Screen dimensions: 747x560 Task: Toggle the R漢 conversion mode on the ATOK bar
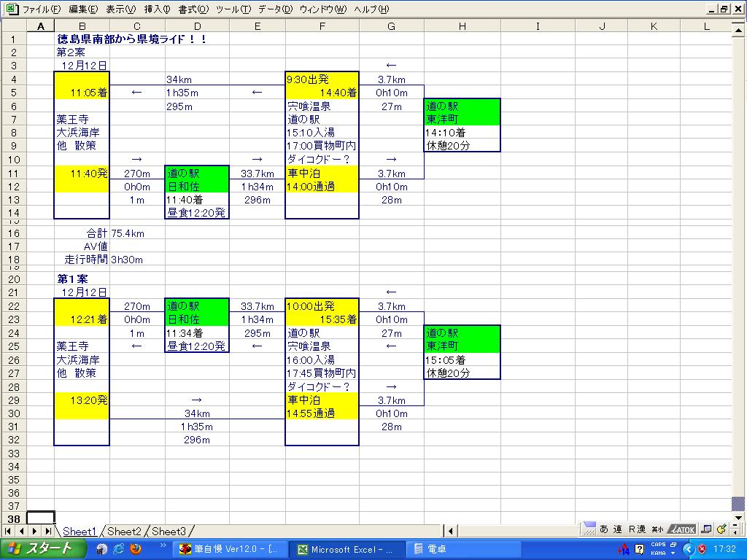coord(637,529)
